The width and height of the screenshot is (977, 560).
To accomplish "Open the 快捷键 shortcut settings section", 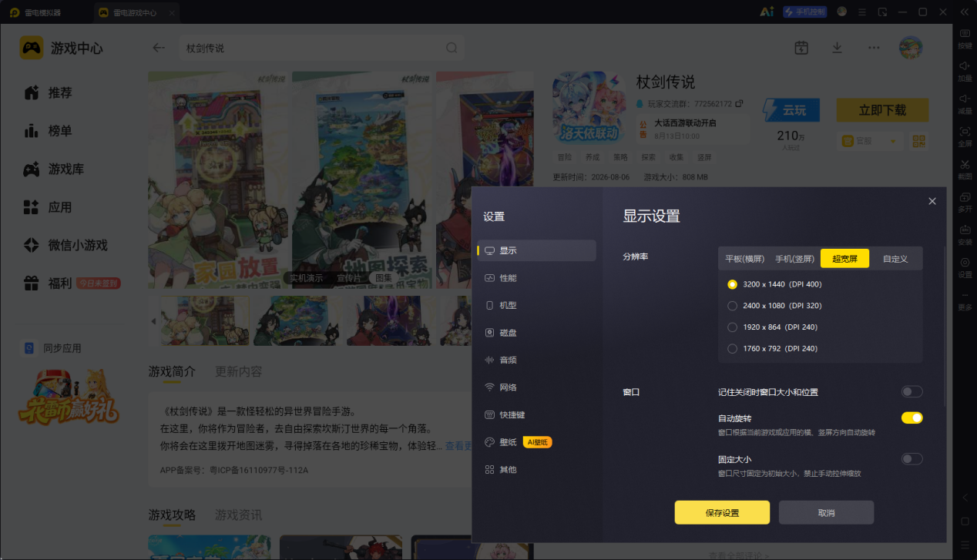I will pyautogui.click(x=536, y=414).
